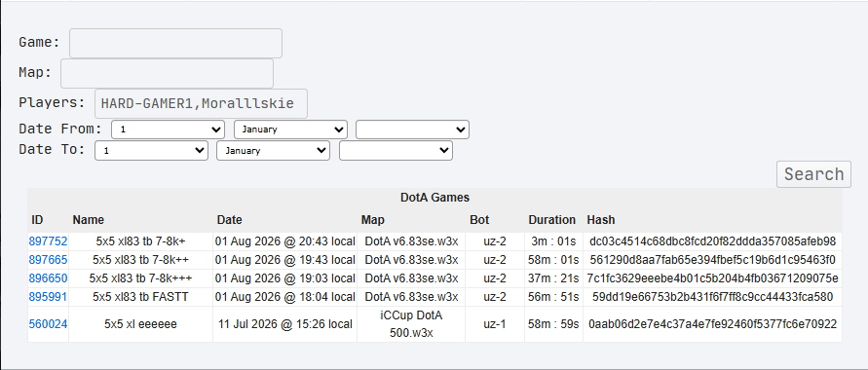Open the Date To day dropdown

pos(151,150)
